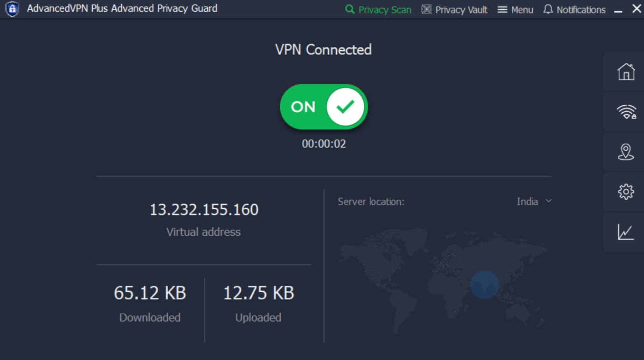Click the AdvancedVPN shield logo icon
The width and height of the screenshot is (644, 360).
click(x=12, y=9)
